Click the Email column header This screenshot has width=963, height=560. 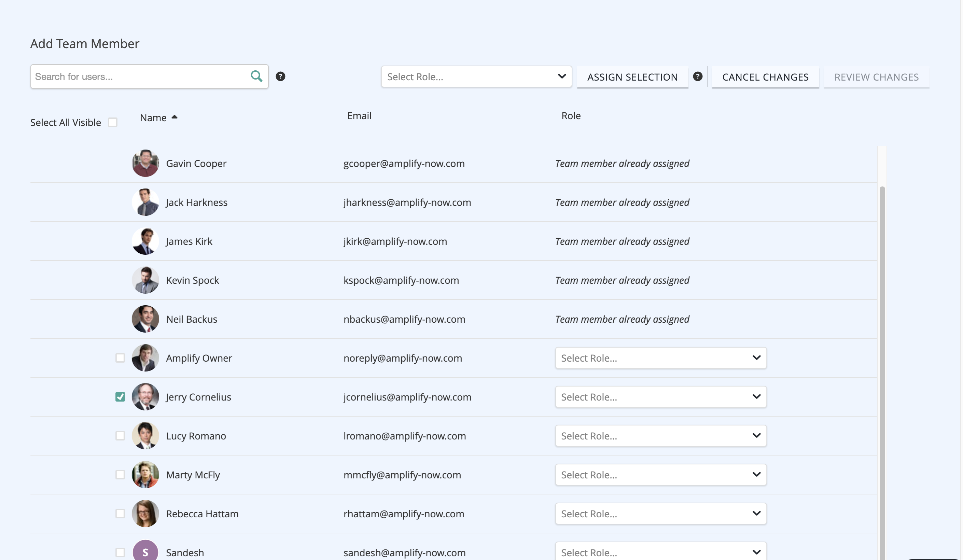pyautogui.click(x=359, y=116)
